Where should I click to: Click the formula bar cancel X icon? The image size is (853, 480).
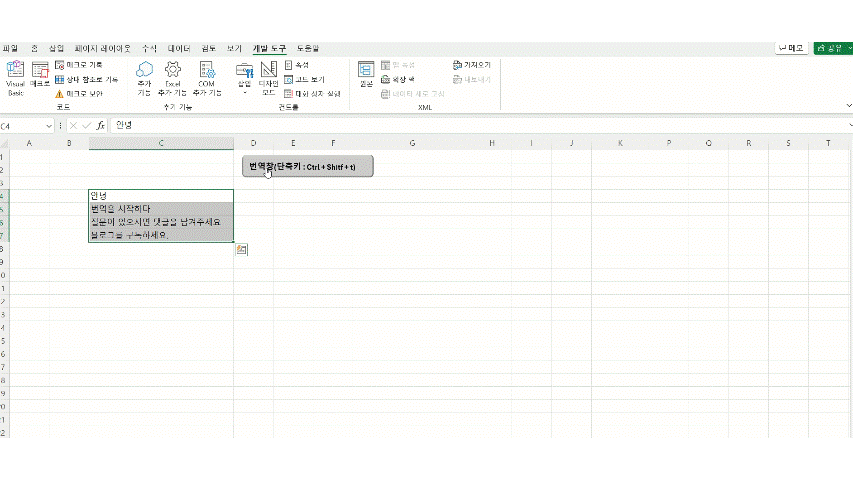coord(73,126)
